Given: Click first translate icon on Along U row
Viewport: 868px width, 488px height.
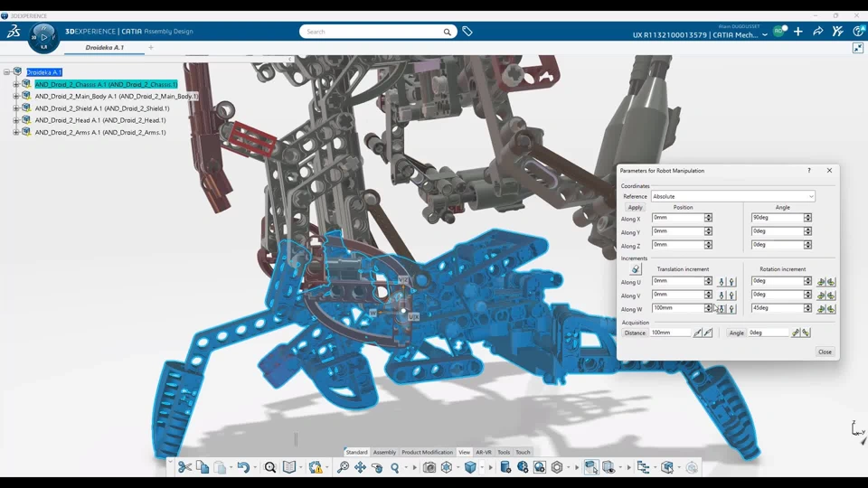Looking at the screenshot, I should pos(722,282).
